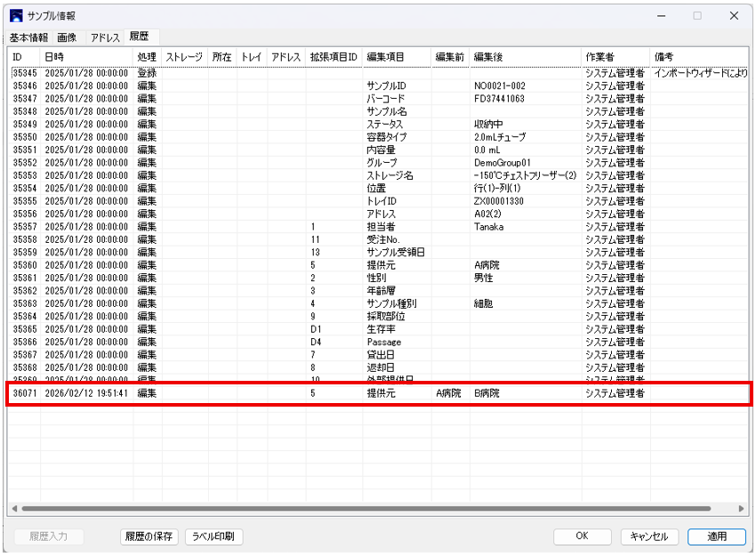The image size is (756, 557).
Task: Click the horizontal scrollbar right arrow
Action: (x=743, y=509)
